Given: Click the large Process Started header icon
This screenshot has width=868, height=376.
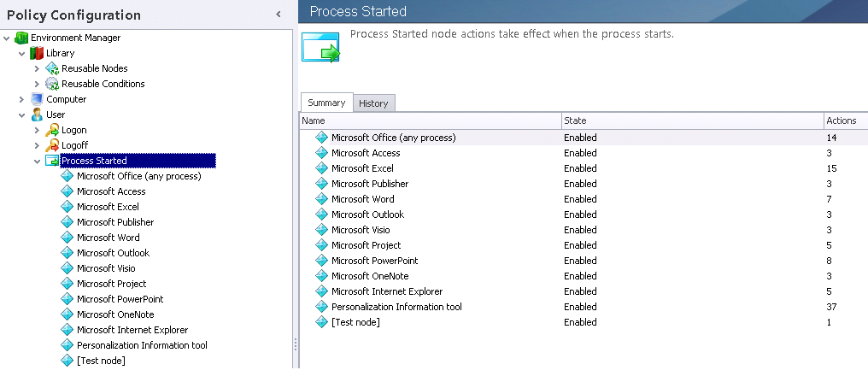Looking at the screenshot, I should pyautogui.click(x=320, y=47).
